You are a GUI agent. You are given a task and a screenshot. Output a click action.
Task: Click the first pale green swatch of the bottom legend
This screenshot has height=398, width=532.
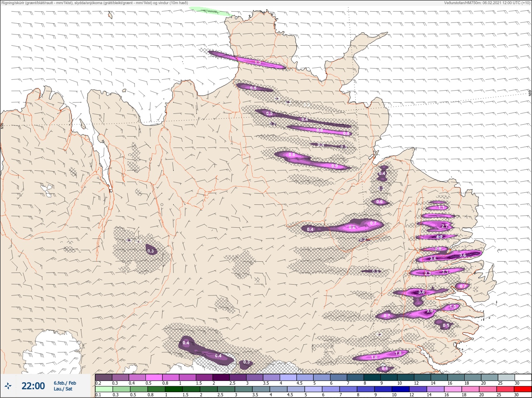click(x=103, y=389)
